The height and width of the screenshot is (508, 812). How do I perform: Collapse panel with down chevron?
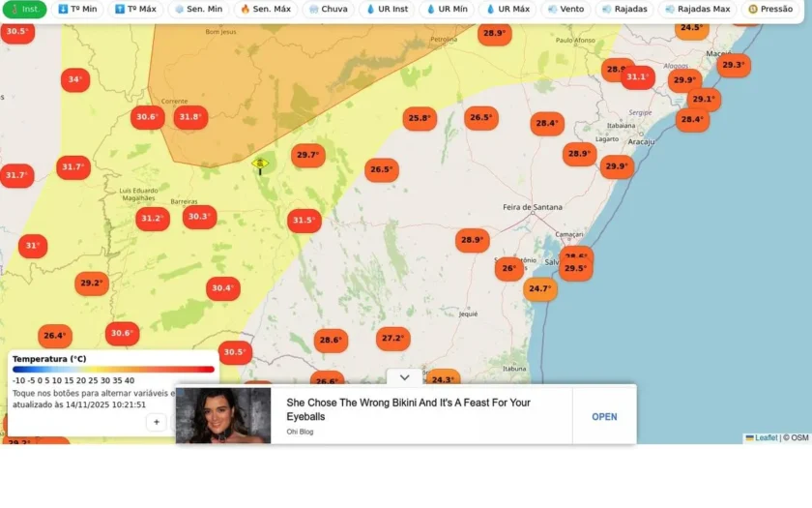click(x=404, y=377)
